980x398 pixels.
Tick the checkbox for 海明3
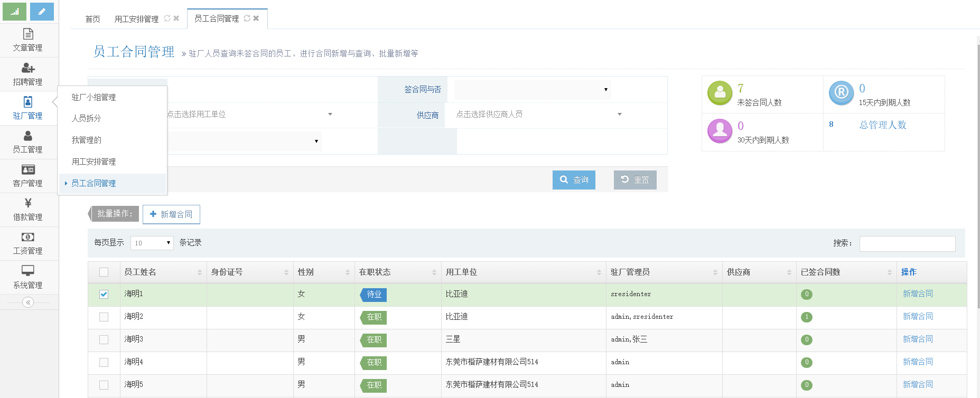[104, 340]
